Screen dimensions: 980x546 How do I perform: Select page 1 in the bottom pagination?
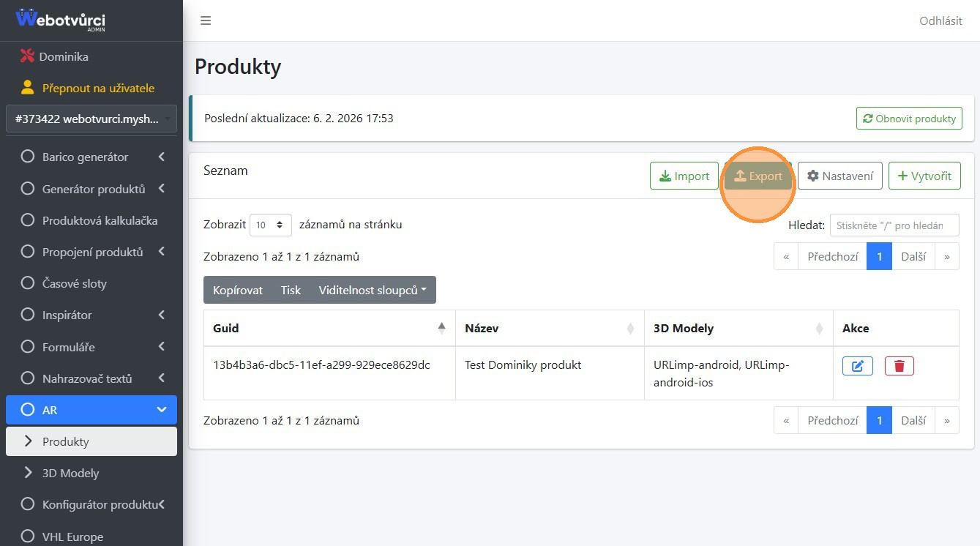[880, 420]
